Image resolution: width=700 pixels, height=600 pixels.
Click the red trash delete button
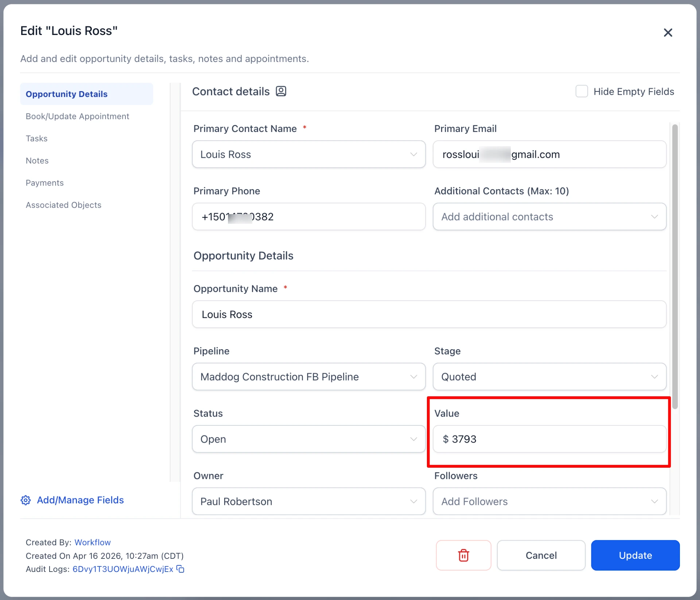coord(463,555)
